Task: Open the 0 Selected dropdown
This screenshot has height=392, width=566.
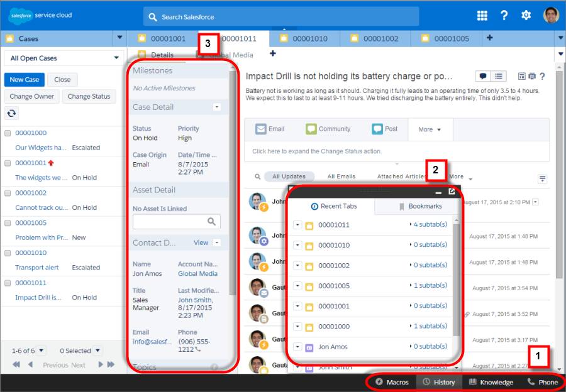Action: tap(97, 350)
